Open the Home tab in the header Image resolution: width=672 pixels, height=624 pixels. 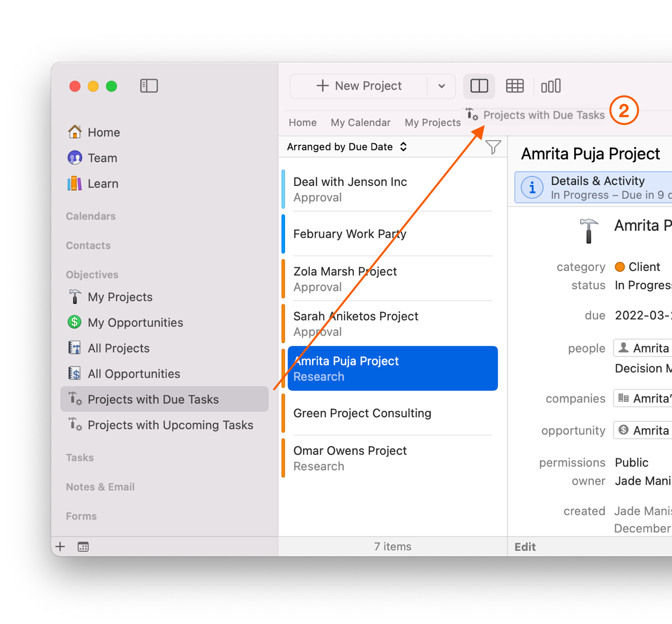pyautogui.click(x=302, y=122)
